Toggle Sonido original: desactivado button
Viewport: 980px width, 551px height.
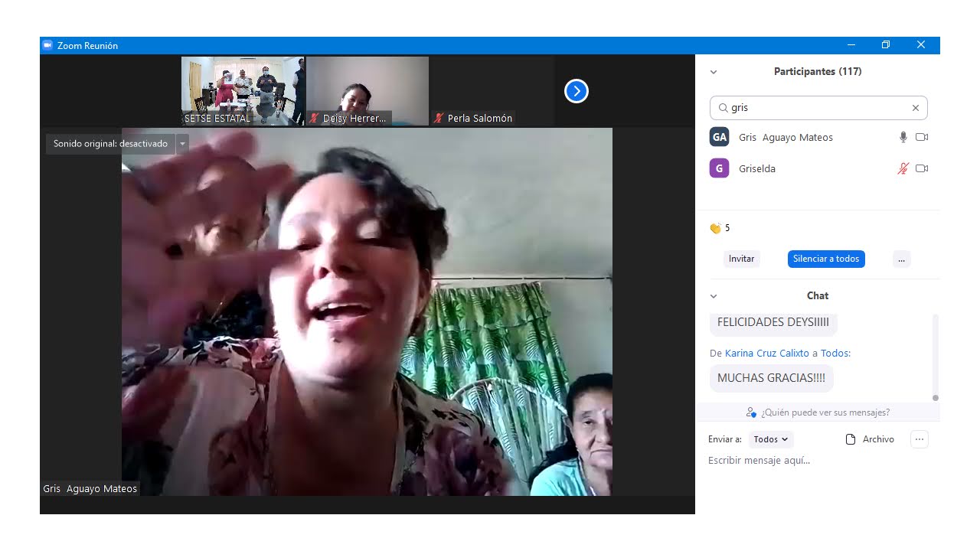pyautogui.click(x=110, y=144)
